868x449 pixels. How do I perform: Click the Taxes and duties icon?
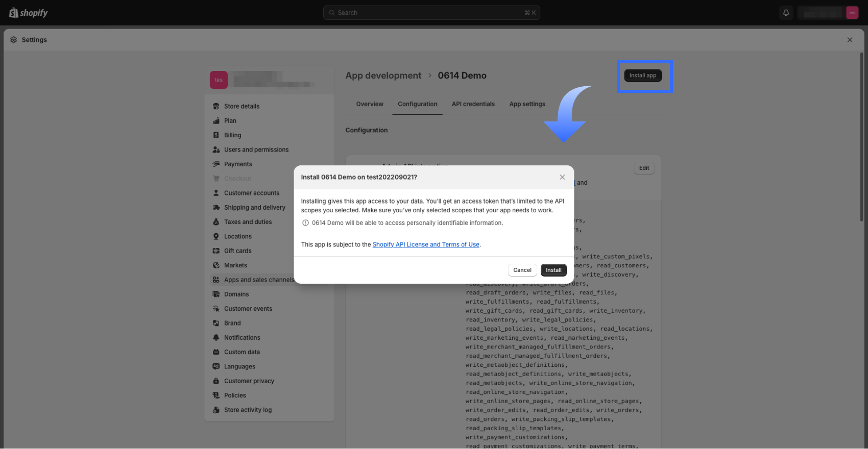coord(216,222)
